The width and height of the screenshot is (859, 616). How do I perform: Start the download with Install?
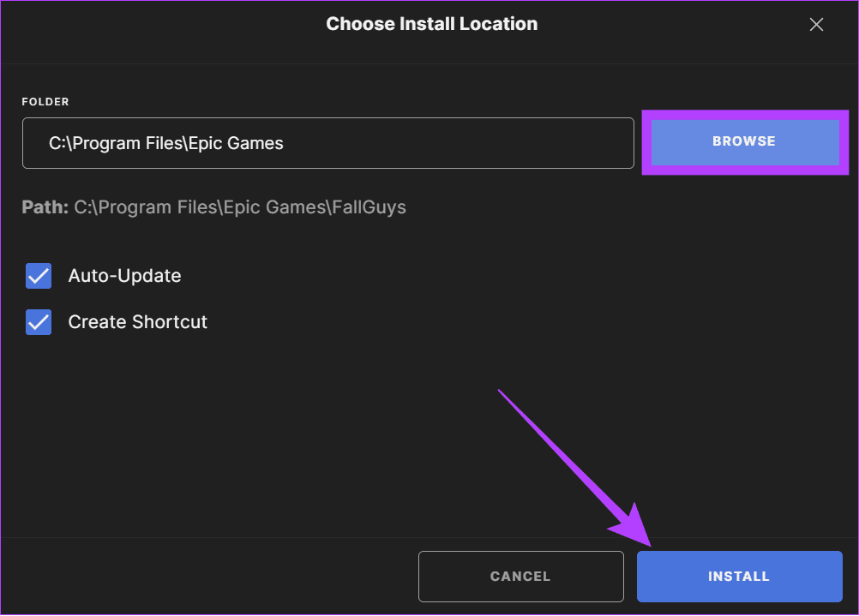point(739,577)
